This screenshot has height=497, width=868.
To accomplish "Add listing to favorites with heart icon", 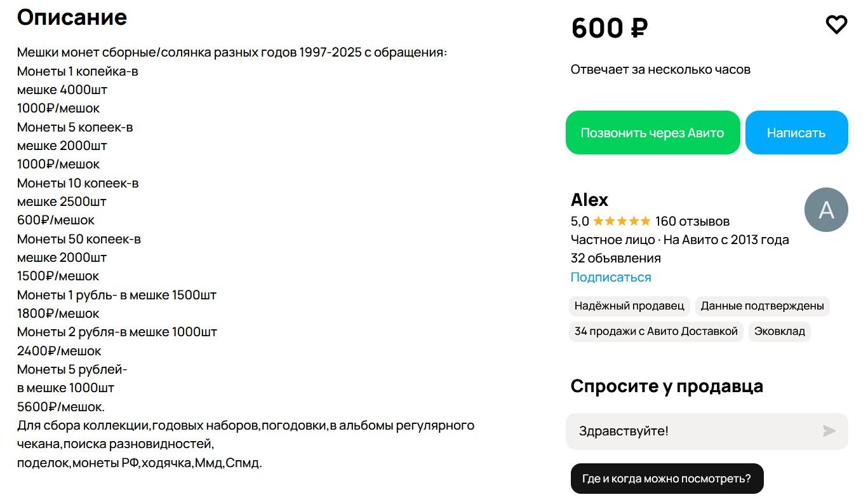I will point(836,25).
